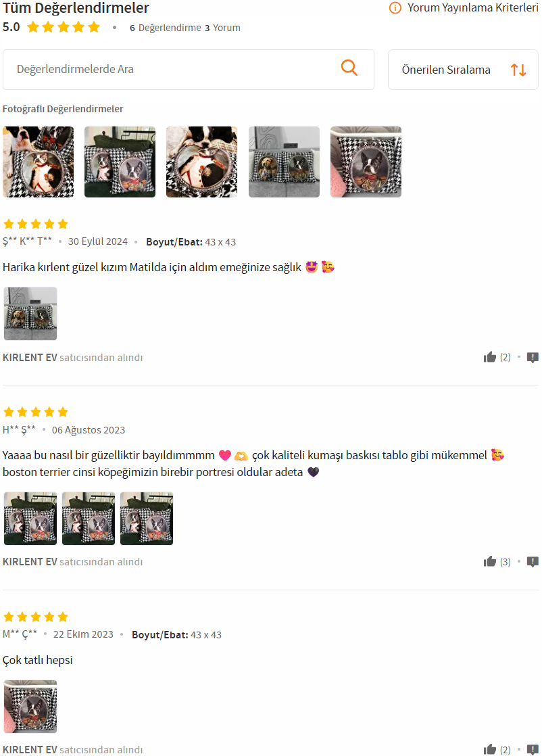Viewport: 542px width, 756px height.
Task: Click the sort arrows icon
Action: 518,70
